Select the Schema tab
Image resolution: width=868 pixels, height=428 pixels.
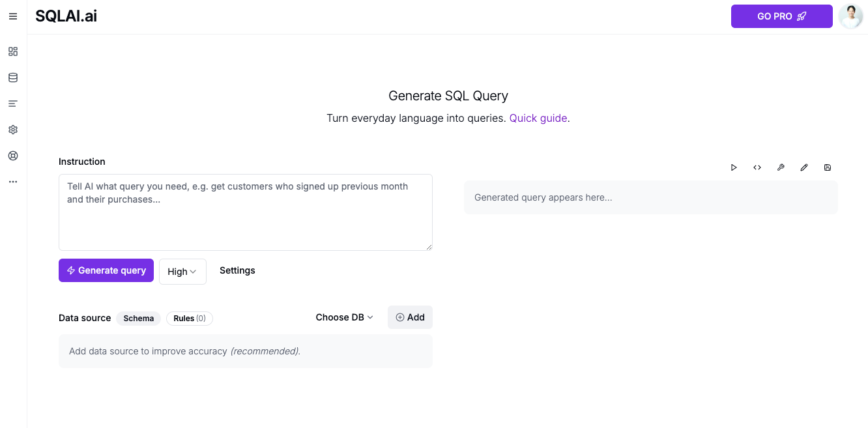tap(139, 319)
